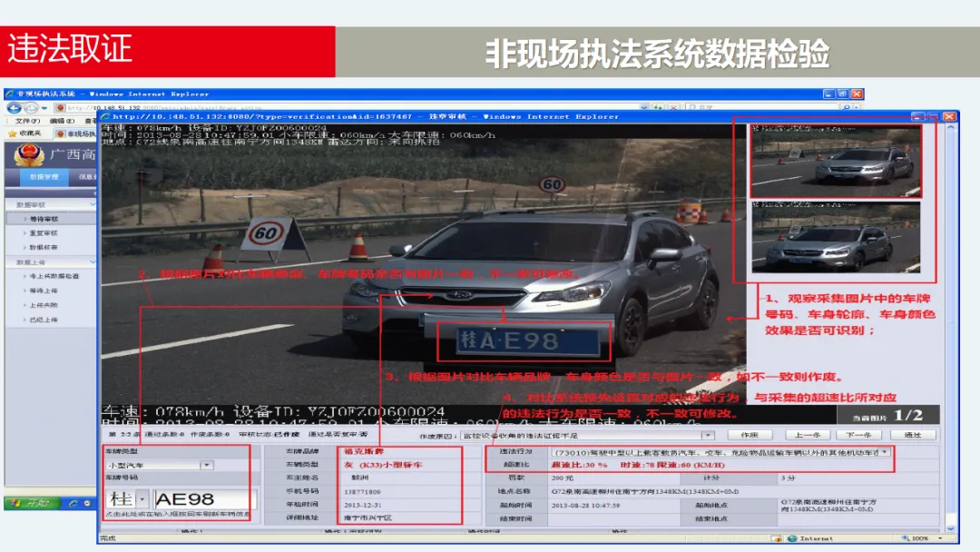Click the Internet zone globe icon in the status bar

pos(792,538)
